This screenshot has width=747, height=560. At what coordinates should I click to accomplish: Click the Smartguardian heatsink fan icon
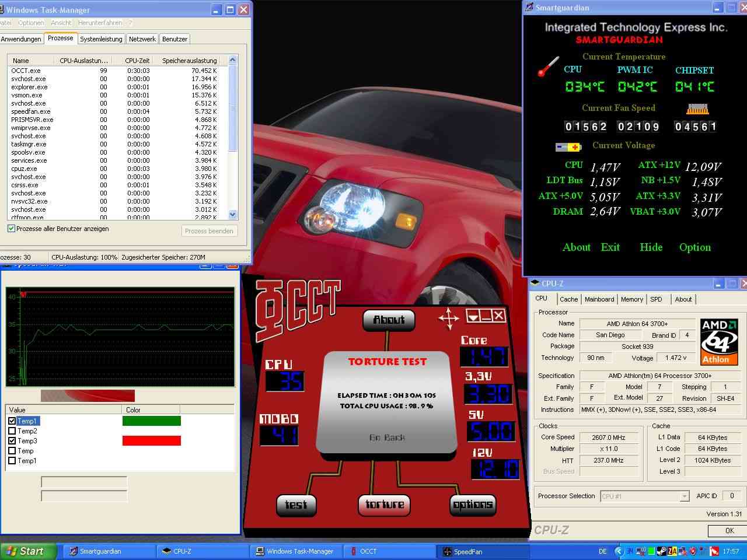pos(697,108)
